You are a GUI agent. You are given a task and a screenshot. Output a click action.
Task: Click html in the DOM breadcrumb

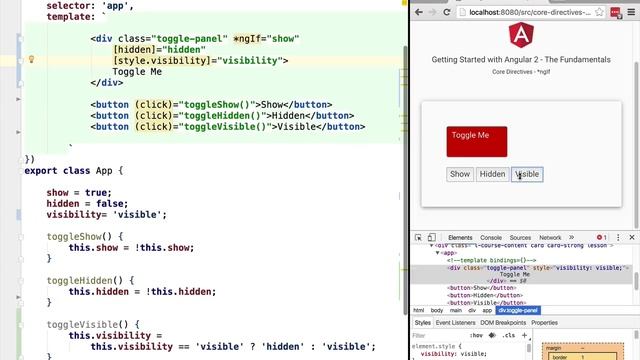(419, 311)
